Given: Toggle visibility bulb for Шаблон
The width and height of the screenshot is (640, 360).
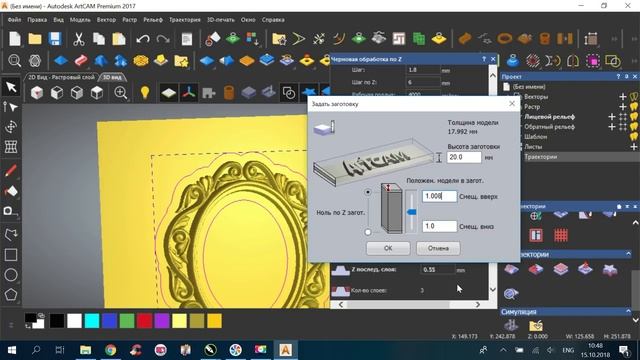Looking at the screenshot, I should [634, 137].
